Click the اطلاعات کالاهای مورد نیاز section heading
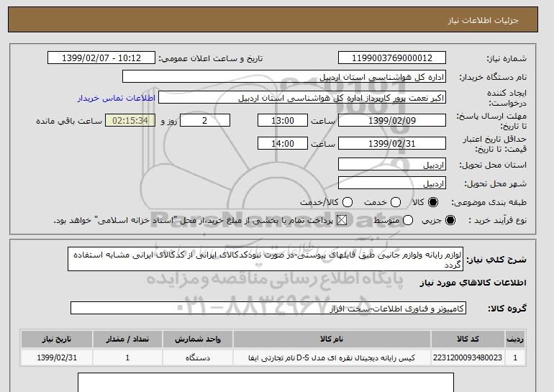The height and width of the screenshot is (392, 554). coord(473,283)
